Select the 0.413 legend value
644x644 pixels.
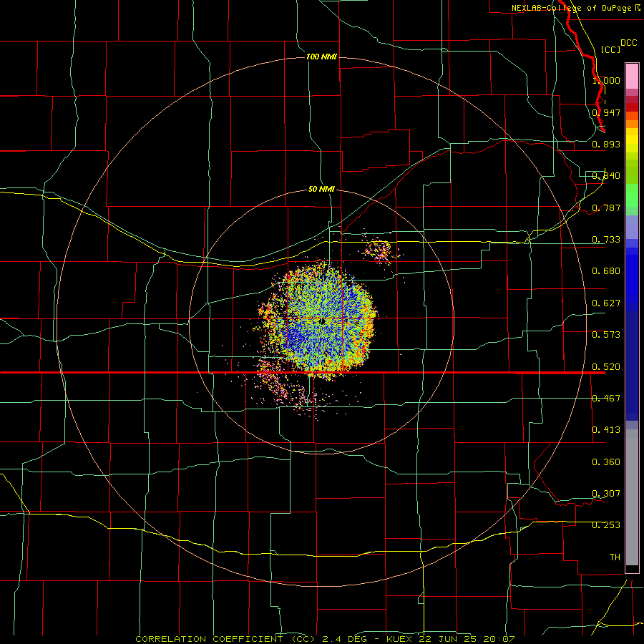click(x=606, y=430)
